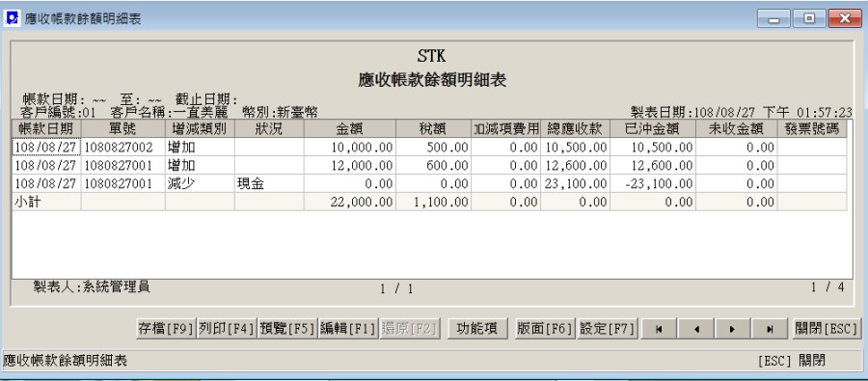Select tax cell 500.00
The image size is (868, 381).
click(433, 147)
